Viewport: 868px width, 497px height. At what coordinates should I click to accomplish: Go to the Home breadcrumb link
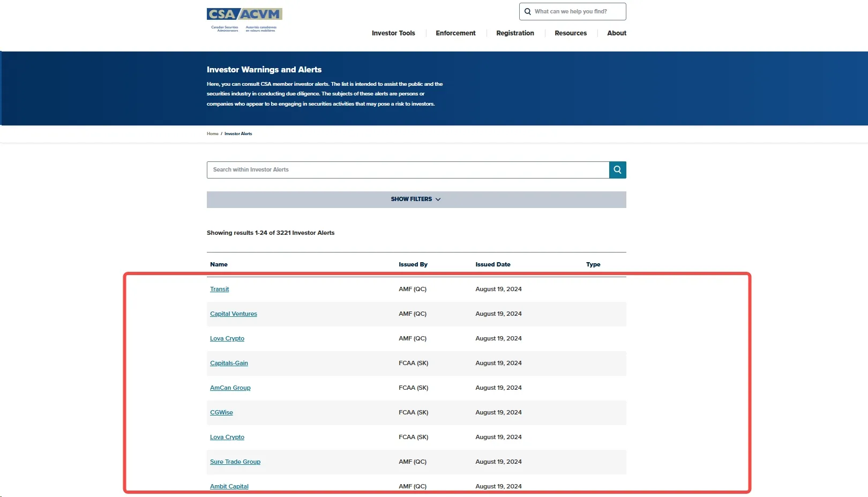tap(213, 134)
